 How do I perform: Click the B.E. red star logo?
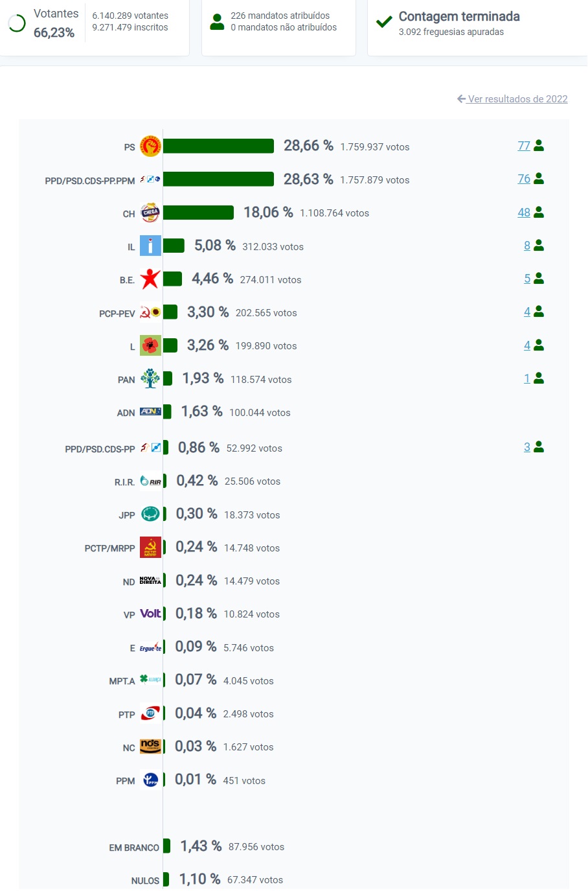[x=150, y=279]
